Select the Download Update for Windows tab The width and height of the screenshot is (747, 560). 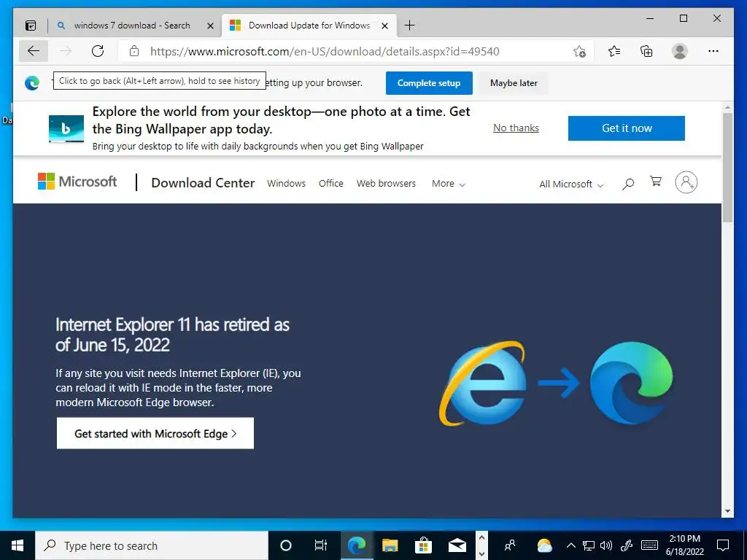point(309,26)
